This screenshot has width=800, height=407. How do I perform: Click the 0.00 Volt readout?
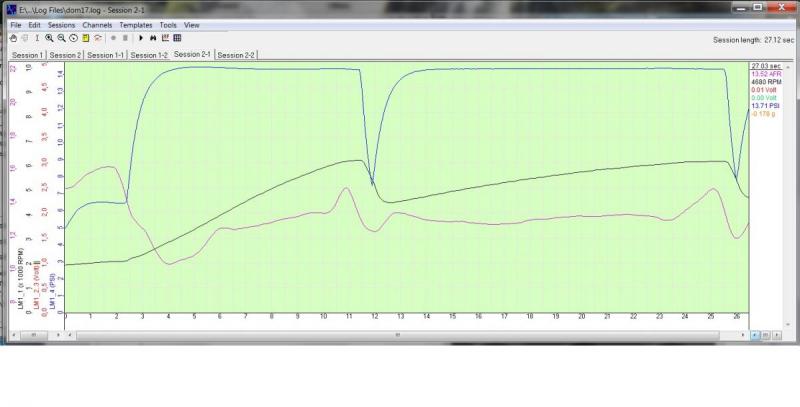coord(763,98)
